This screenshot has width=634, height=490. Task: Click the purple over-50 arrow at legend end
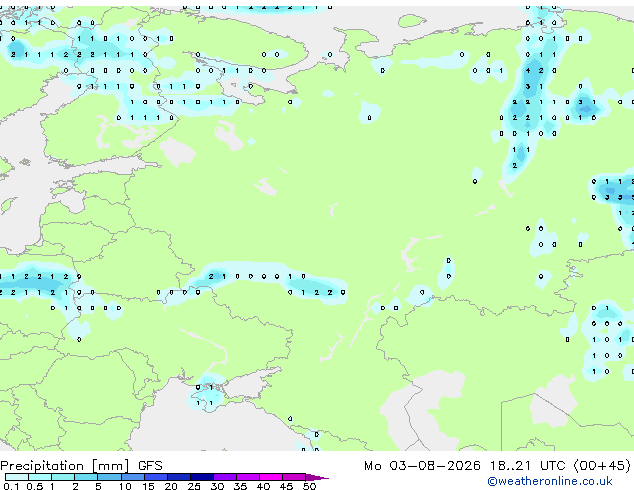317,477
